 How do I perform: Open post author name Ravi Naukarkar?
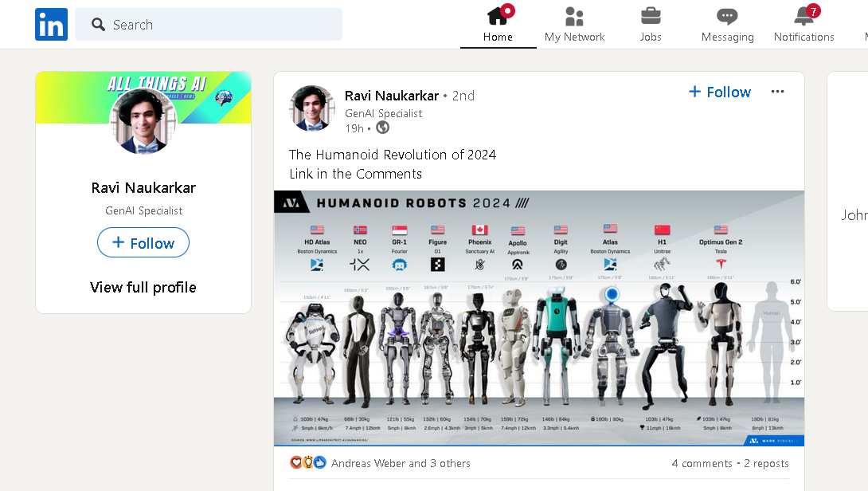tap(391, 96)
